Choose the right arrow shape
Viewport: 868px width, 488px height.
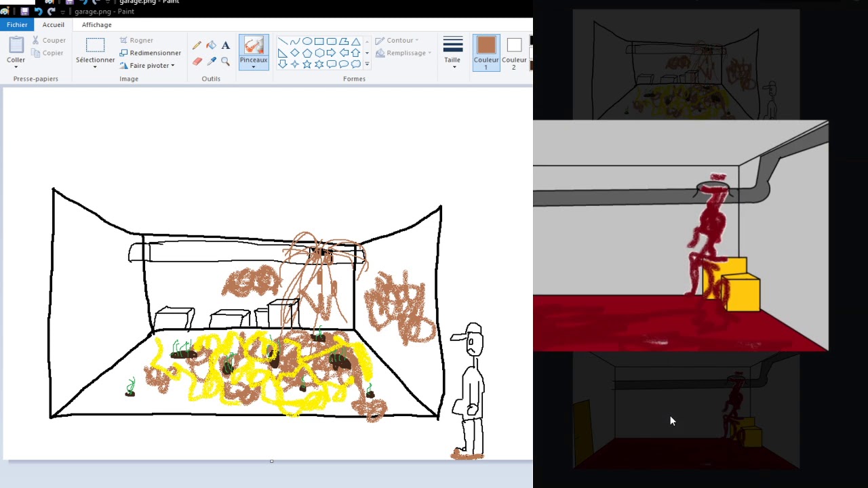tap(331, 53)
